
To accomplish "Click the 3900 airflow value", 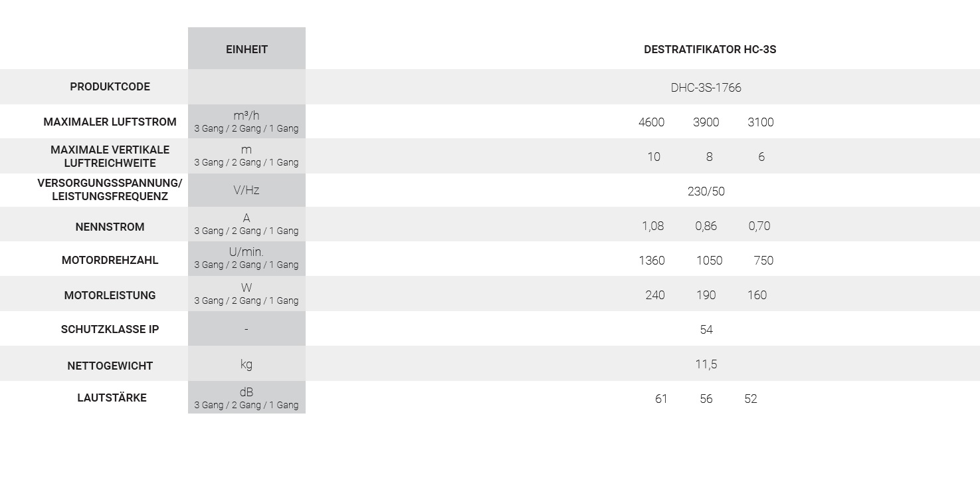I will pos(706,122).
